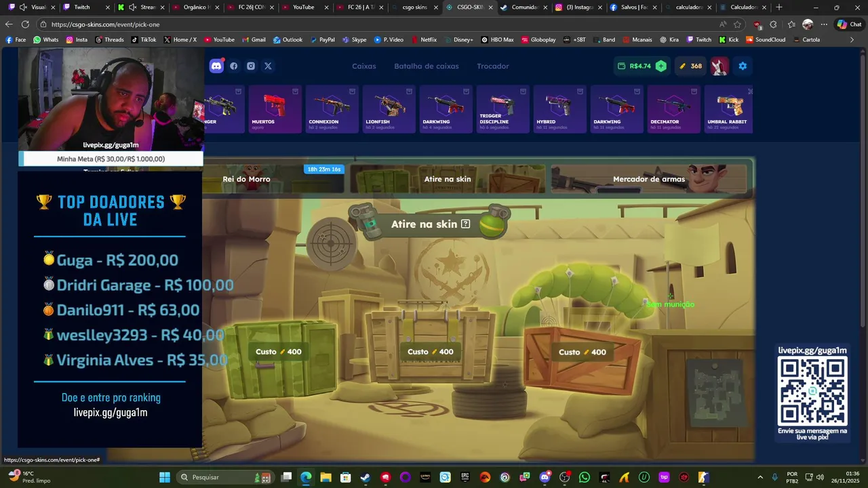The width and height of the screenshot is (868, 488).
Task: Click the 368 bullets ammo counter
Action: click(x=691, y=66)
